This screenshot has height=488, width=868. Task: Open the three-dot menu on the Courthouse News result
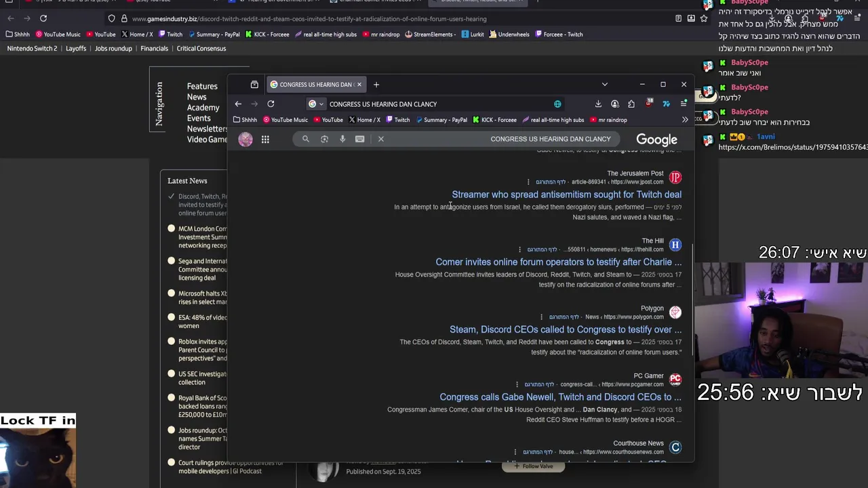click(515, 452)
